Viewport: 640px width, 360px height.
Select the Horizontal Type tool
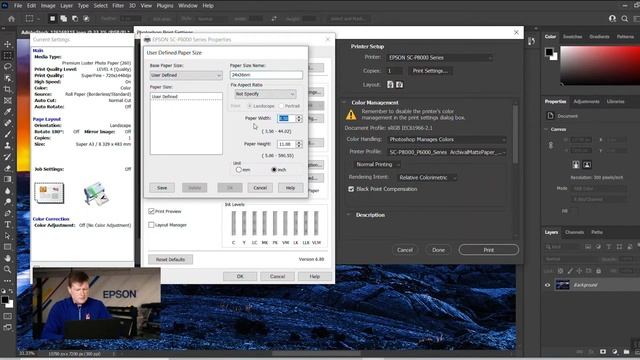coord(7,224)
